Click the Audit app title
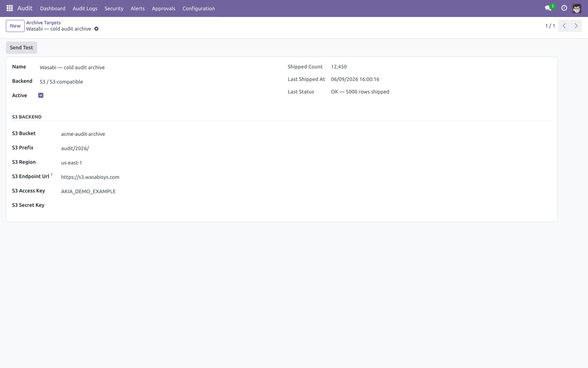This screenshot has height=368, width=588. [25, 8]
